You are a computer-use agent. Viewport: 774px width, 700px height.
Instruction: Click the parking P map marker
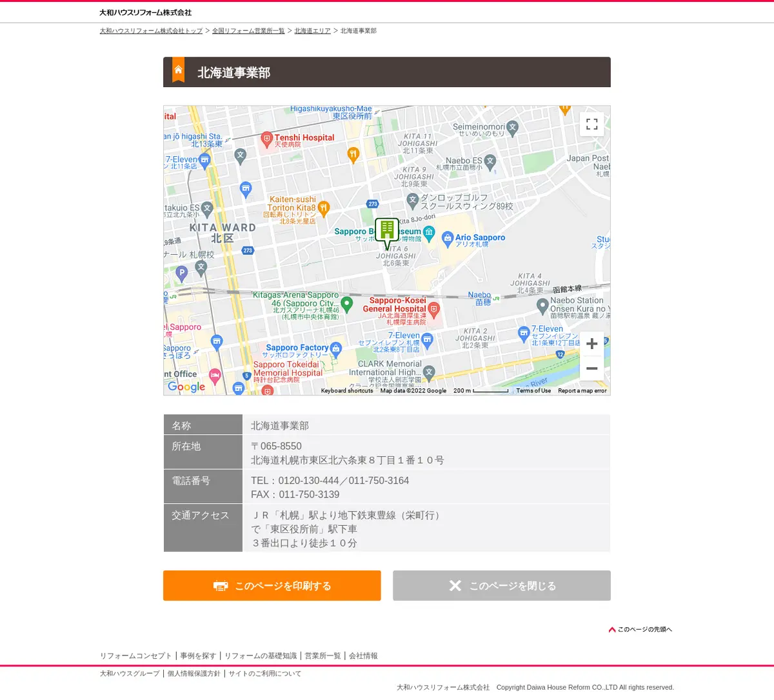pos(182,274)
